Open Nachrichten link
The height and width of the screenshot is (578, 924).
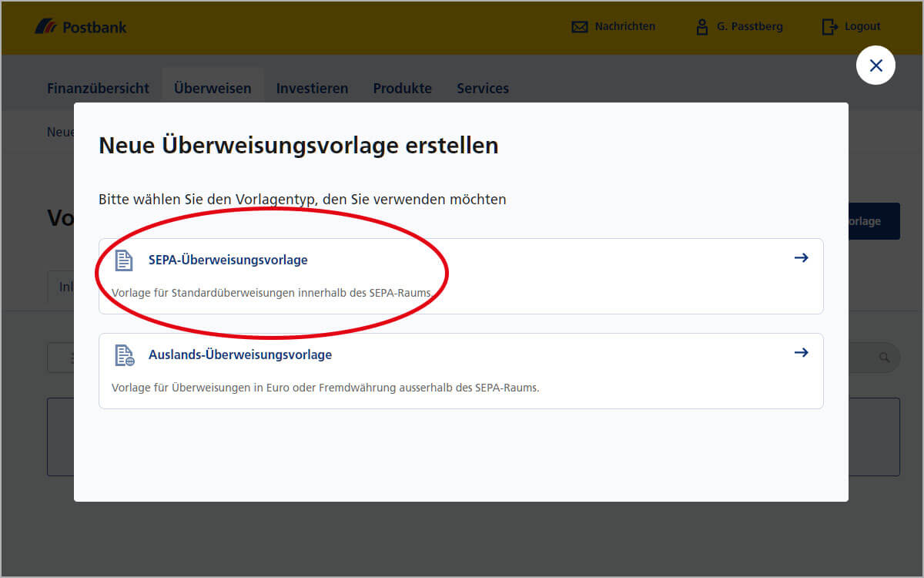click(x=624, y=26)
